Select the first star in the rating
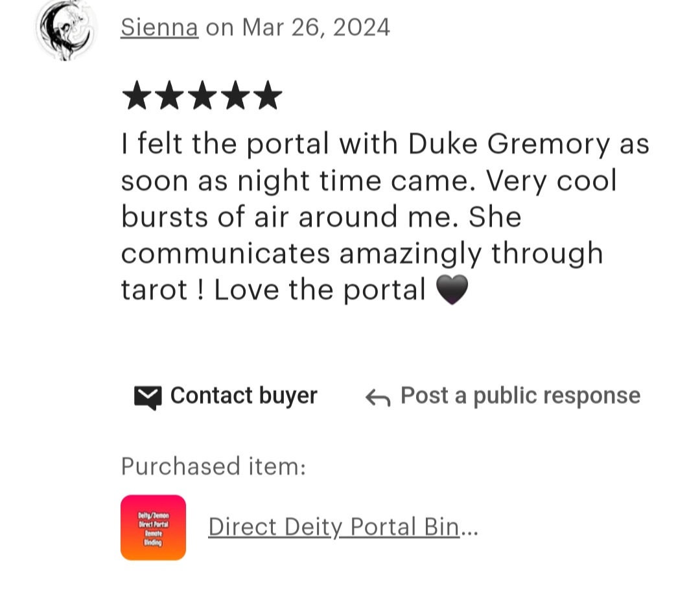Image resolution: width=700 pixels, height=592 pixels. pos(137,95)
